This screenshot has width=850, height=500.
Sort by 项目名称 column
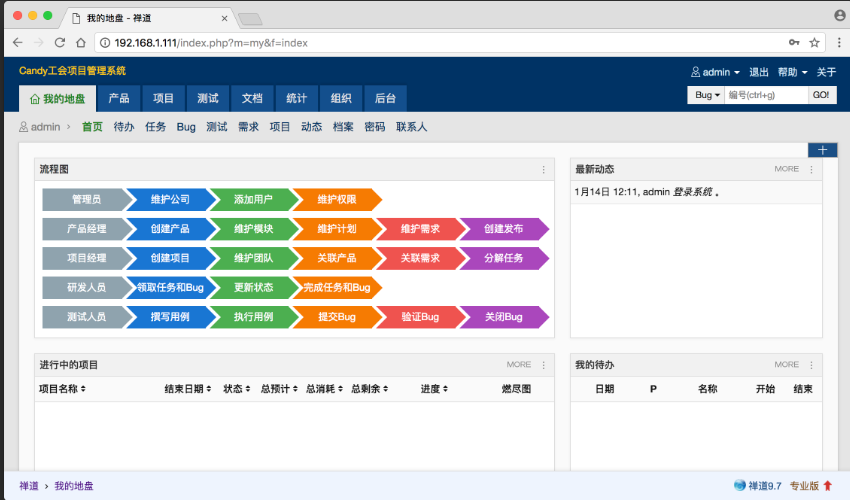pyautogui.click(x=62, y=389)
